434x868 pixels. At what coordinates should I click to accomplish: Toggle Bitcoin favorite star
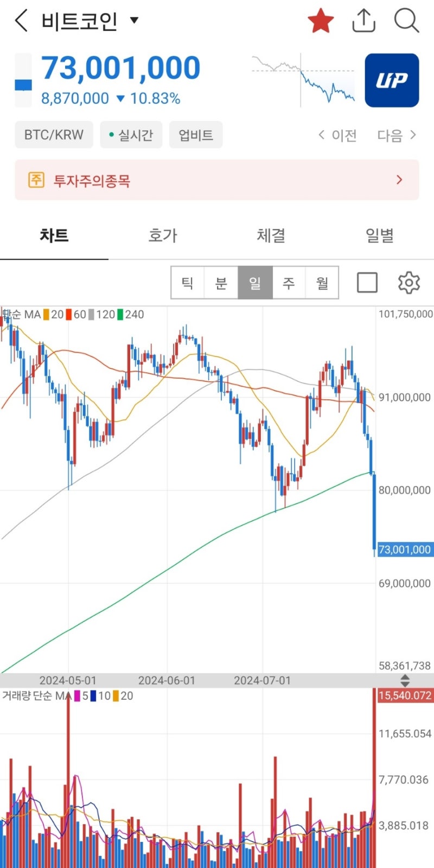[x=321, y=20]
